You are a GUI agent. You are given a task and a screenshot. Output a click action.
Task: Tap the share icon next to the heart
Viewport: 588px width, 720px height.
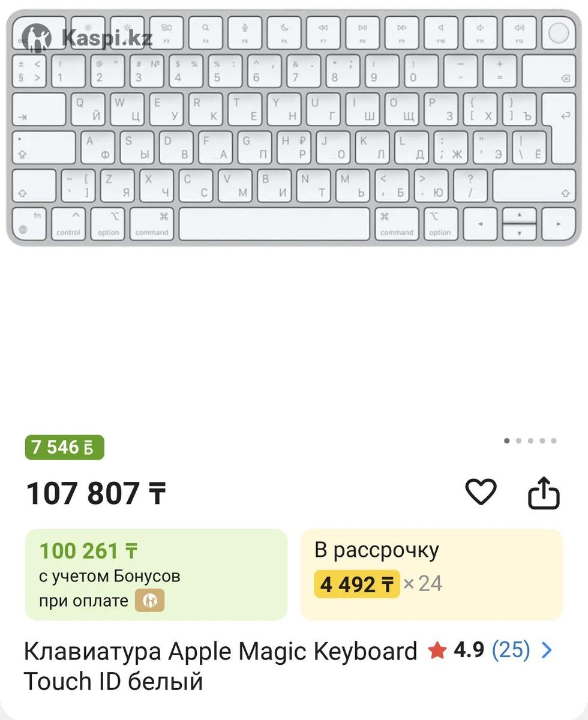pos(544,493)
